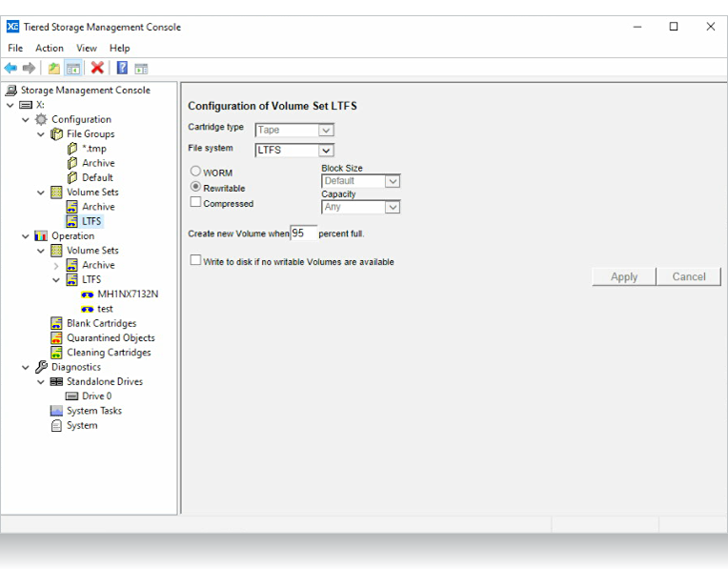Toggle the Show/Hide action pane icon

point(141,69)
